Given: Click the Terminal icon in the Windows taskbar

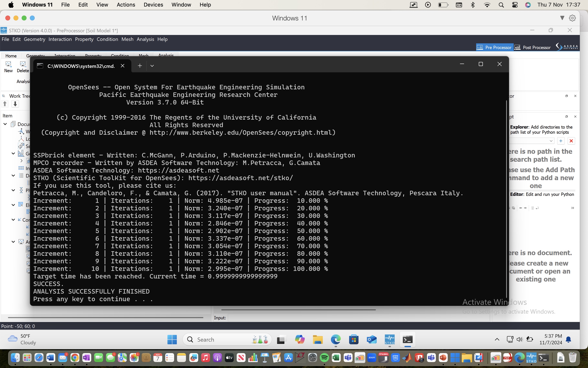Looking at the screenshot, I should [408, 340].
